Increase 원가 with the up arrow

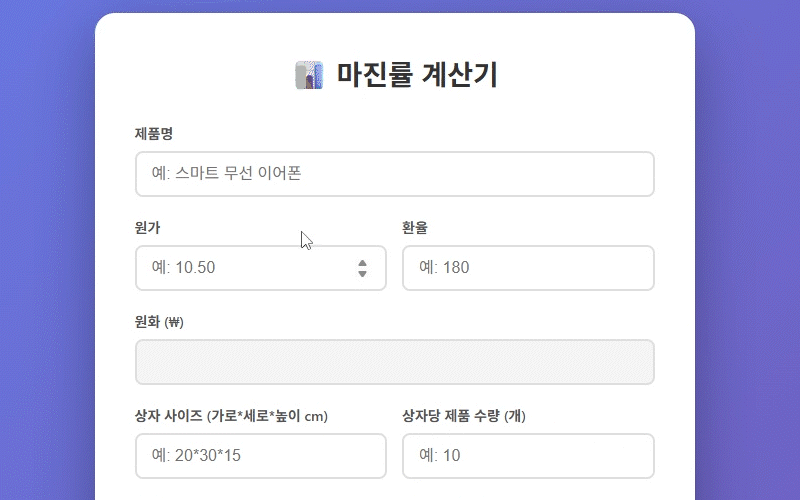[x=362, y=262]
